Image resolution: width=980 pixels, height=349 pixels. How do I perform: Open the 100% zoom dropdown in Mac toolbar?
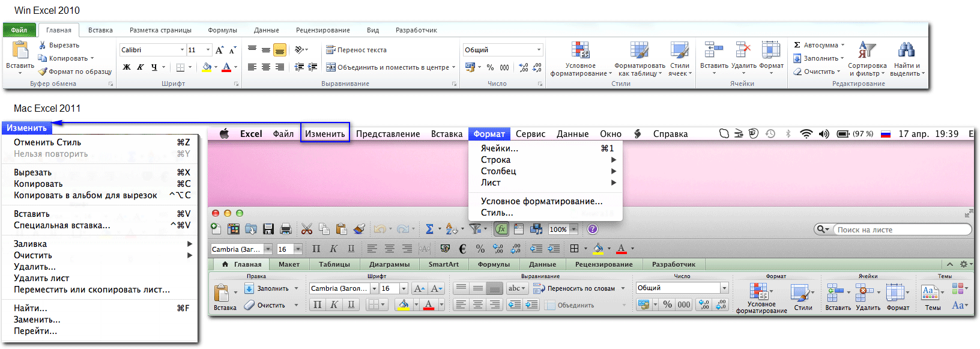point(574,229)
